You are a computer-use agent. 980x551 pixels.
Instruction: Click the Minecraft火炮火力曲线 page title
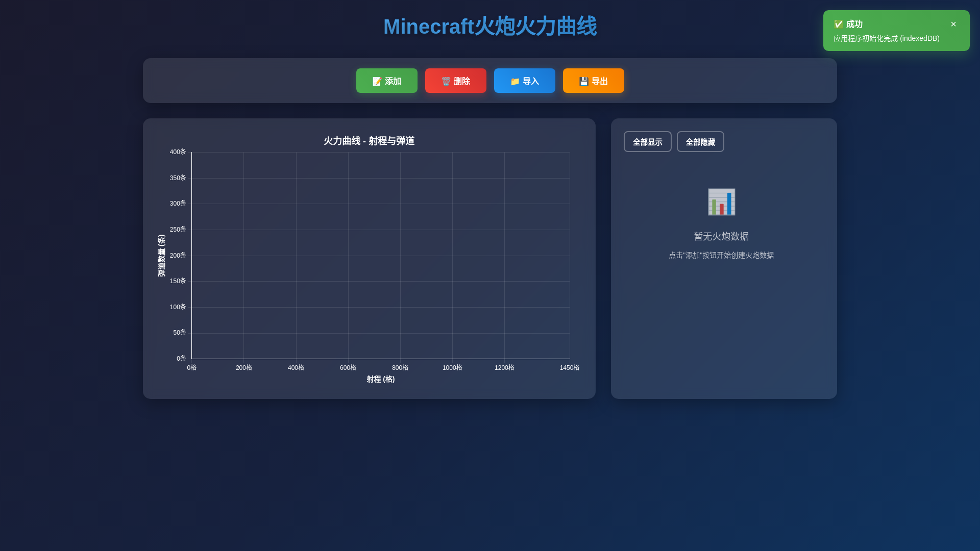[490, 27]
